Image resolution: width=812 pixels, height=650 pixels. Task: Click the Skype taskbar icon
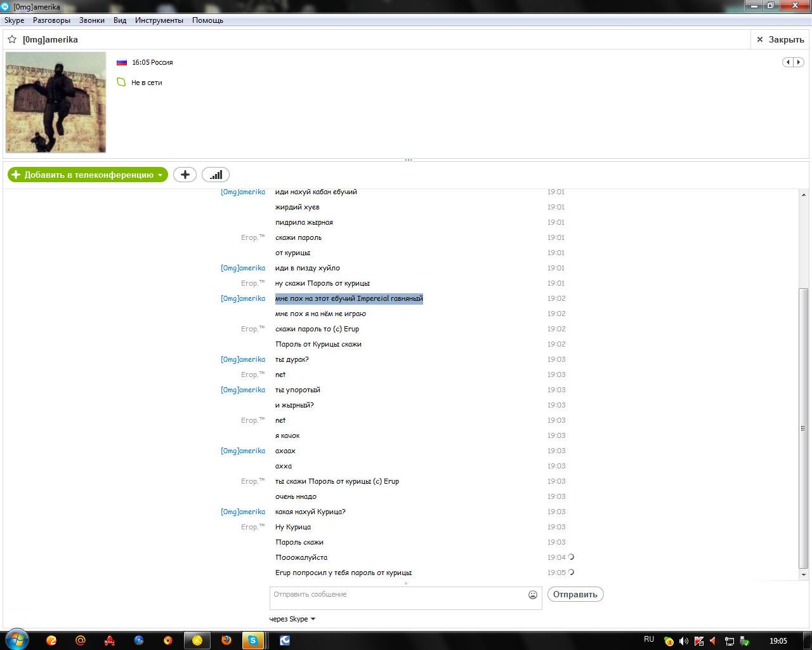[253, 640]
